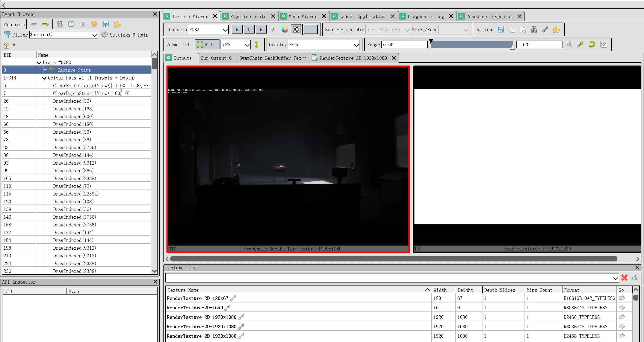Toggle checkerboard alpha background button

click(x=296, y=30)
